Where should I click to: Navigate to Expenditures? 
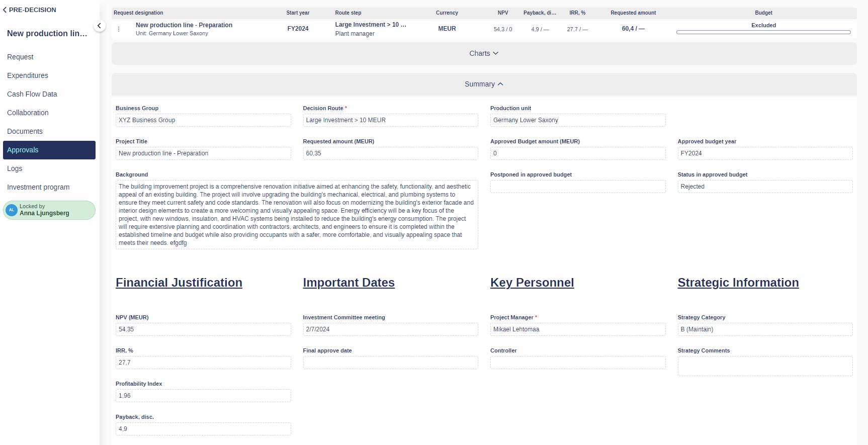[x=28, y=75]
